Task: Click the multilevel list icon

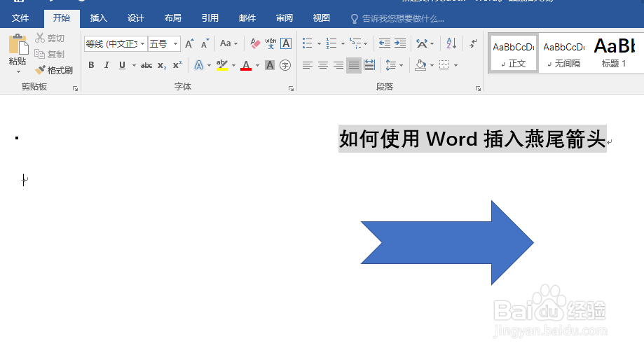Action: (355, 43)
